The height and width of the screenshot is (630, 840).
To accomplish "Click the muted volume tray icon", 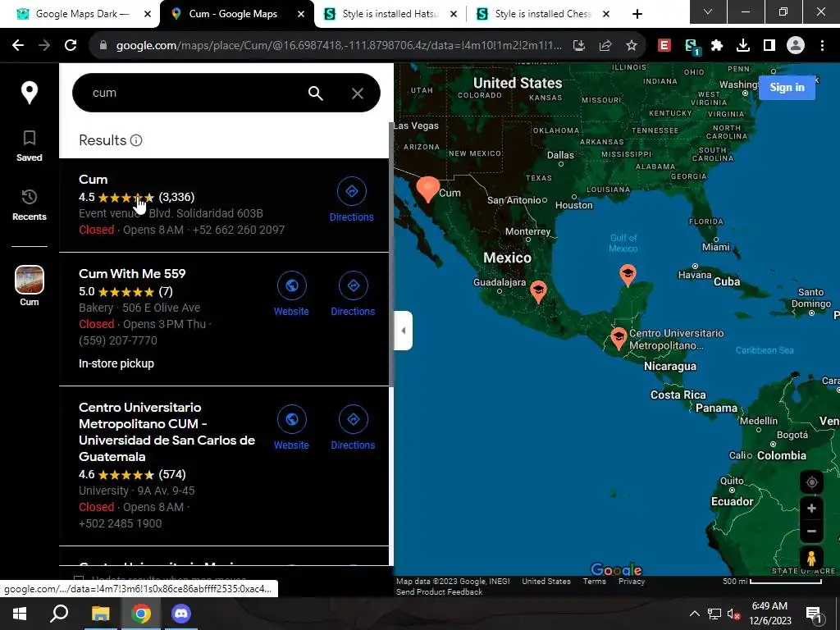I will [733, 614].
